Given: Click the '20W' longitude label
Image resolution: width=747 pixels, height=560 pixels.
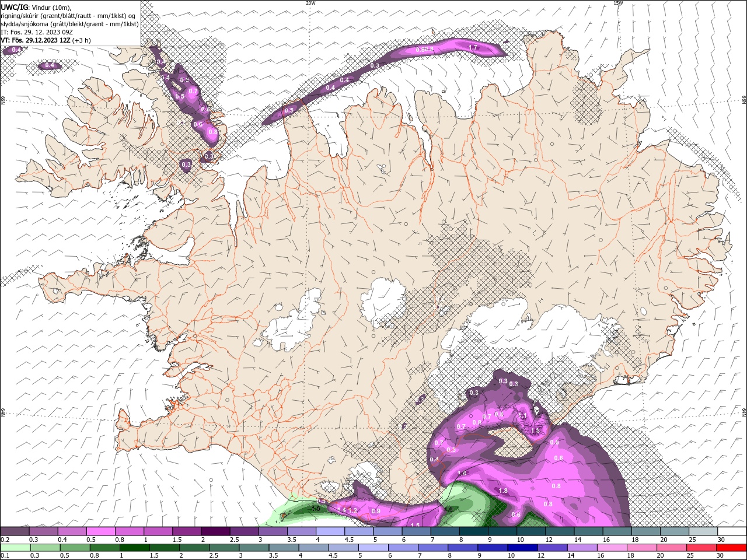Looking at the screenshot, I should [x=310, y=3].
